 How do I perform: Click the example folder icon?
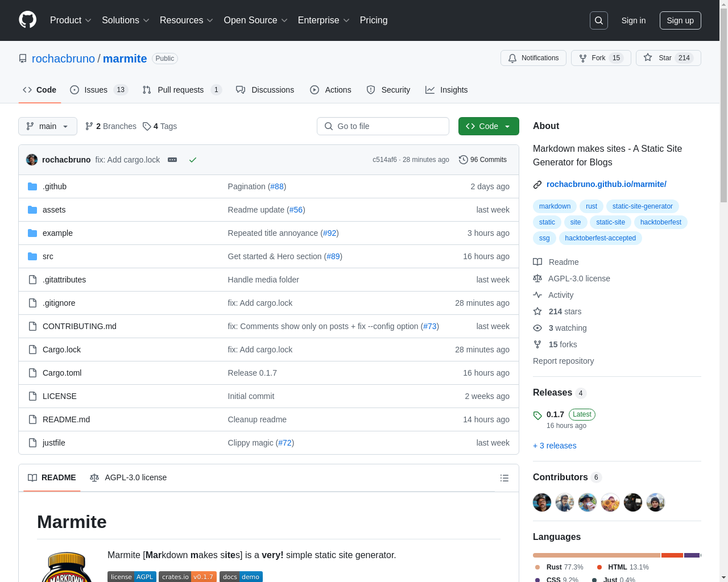32,233
